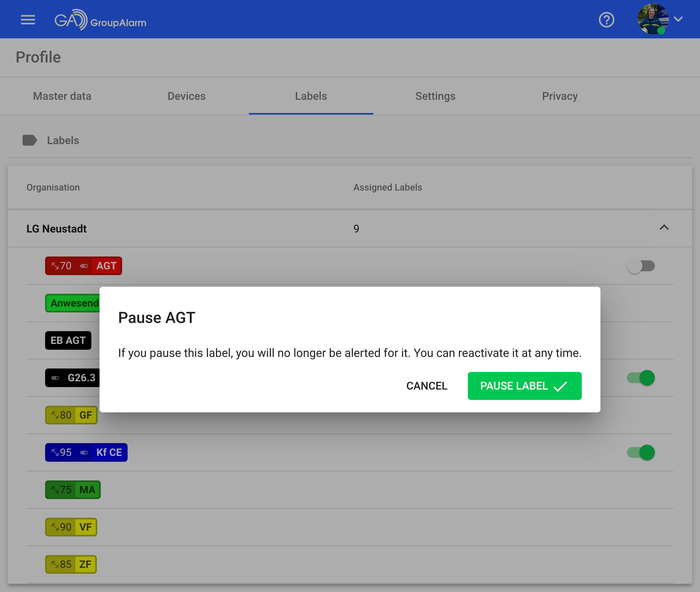Collapse the LG Neustadt organisation row
The height and width of the screenshot is (592, 700).
tap(664, 228)
